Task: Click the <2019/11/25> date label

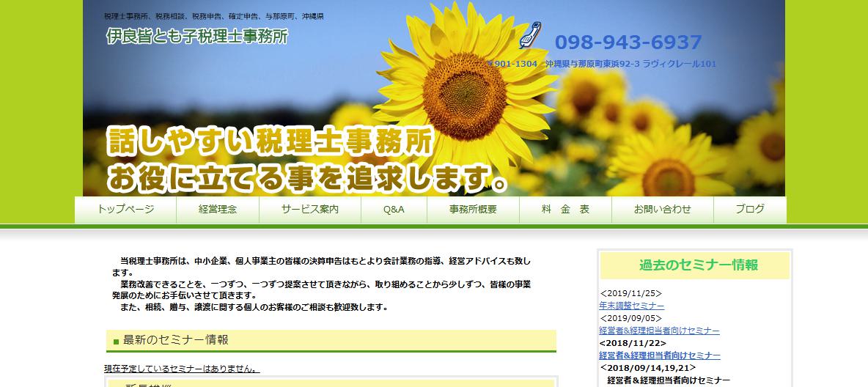Action: pyautogui.click(x=630, y=294)
